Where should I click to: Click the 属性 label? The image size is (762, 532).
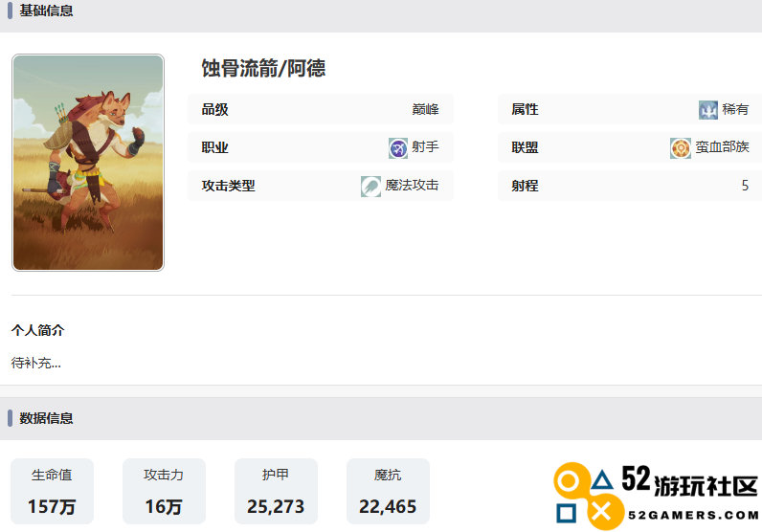coord(525,109)
